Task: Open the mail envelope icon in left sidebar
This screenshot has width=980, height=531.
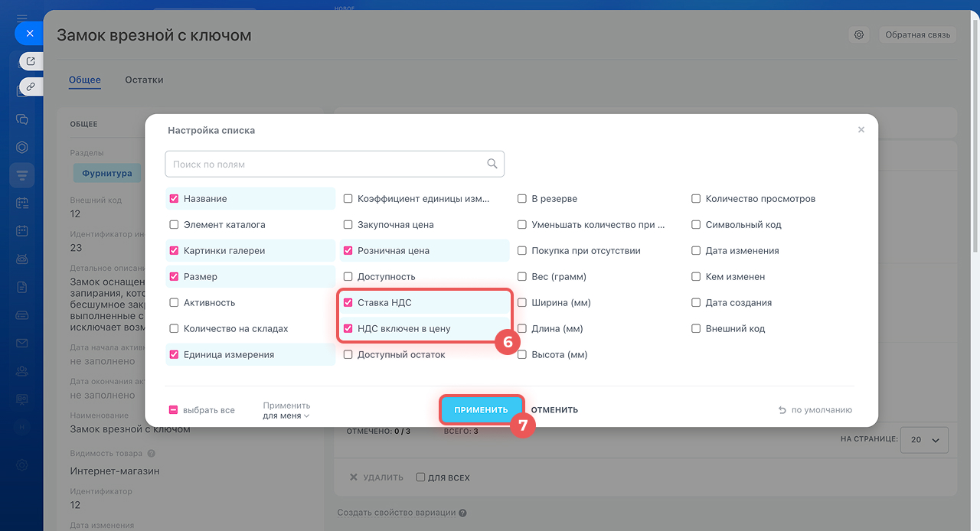Action: [22, 343]
